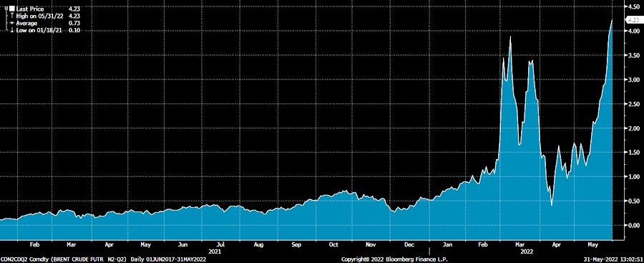Click the Average value 0.73
The image size is (644, 263).
pyautogui.click(x=74, y=23)
